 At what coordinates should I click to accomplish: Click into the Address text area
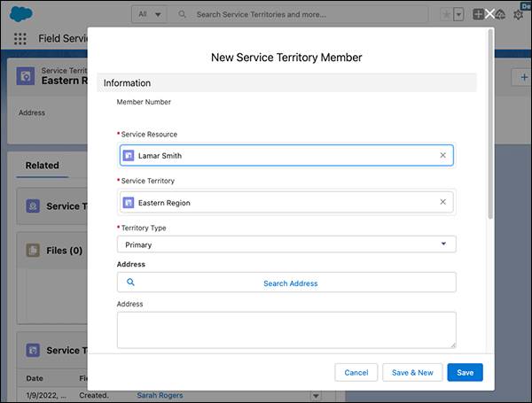(x=286, y=330)
